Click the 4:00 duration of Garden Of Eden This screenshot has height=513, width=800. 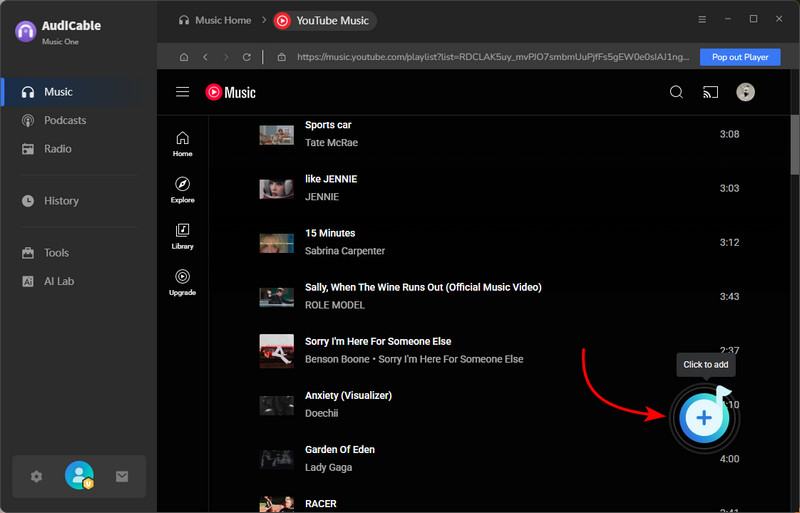[730, 459]
